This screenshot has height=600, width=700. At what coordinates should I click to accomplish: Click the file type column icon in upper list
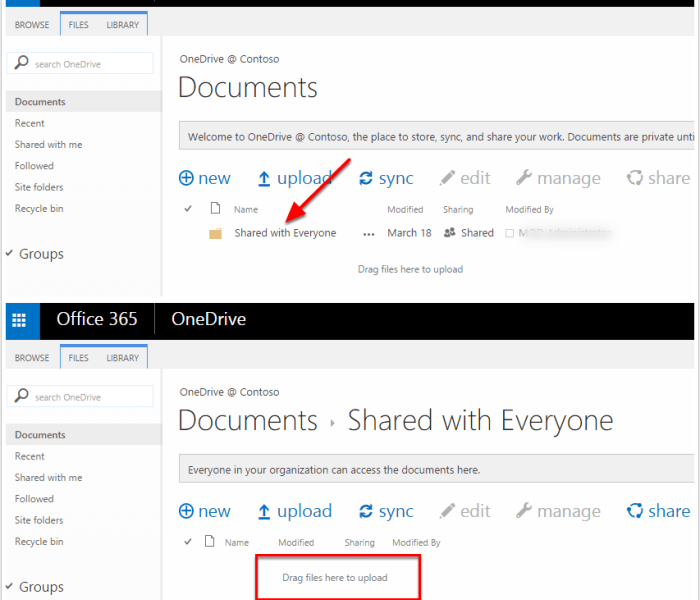[216, 208]
